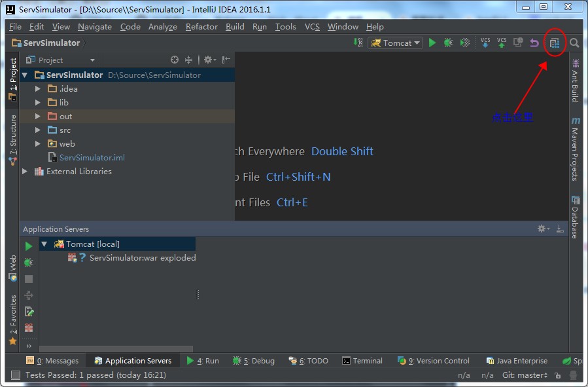Image resolution: width=588 pixels, height=387 pixels.
Task: Click the toolbar icon left of Revert
Action: click(518, 43)
